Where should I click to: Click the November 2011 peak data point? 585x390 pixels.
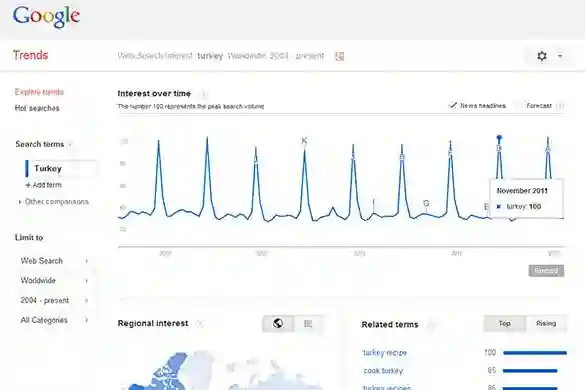pyautogui.click(x=499, y=138)
